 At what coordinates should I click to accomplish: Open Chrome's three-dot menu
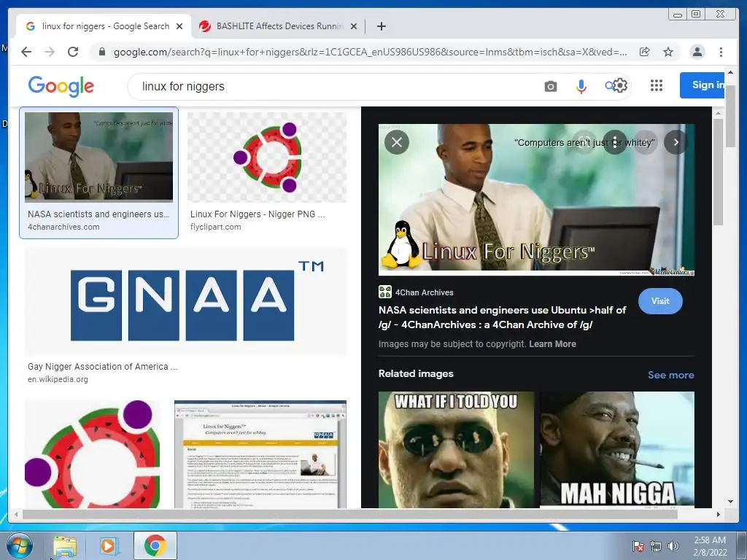coord(721,52)
